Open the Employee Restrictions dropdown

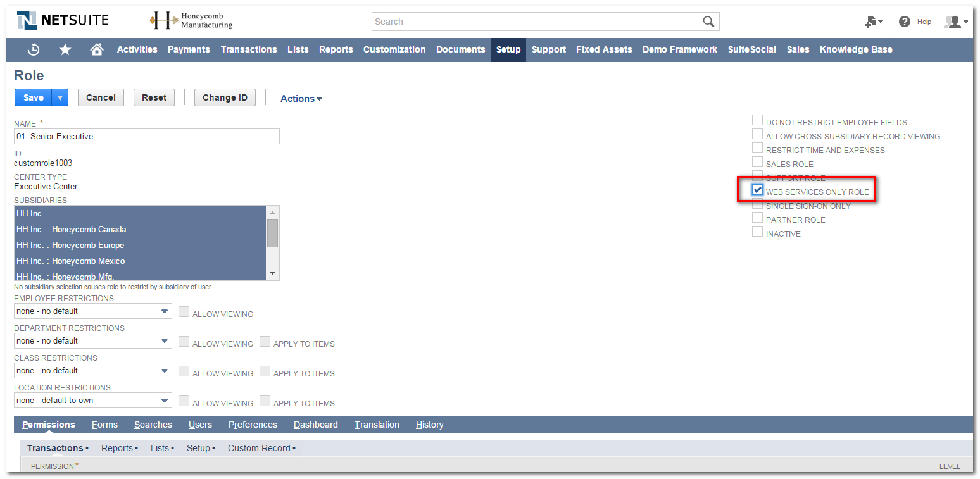(x=93, y=311)
